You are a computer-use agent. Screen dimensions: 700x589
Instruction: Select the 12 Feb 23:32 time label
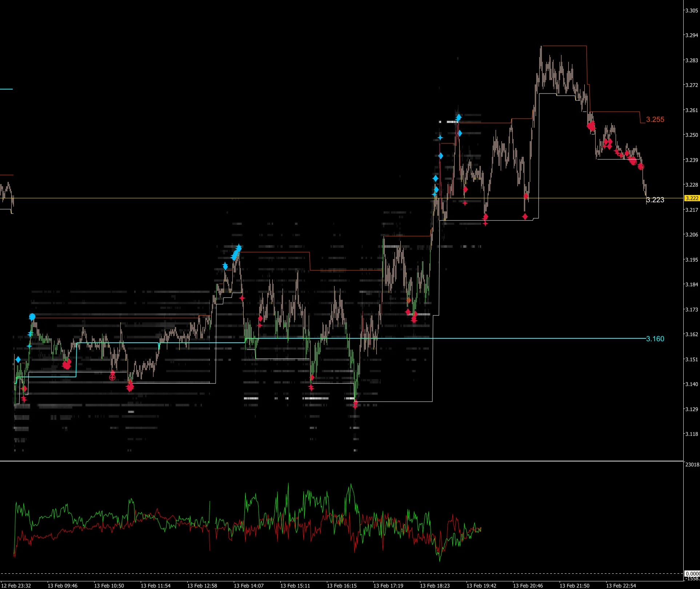16,586
